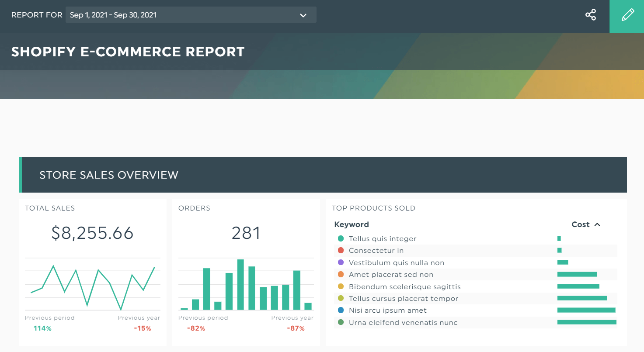Select the 'Tellus quis integer' row text
This screenshot has width=644, height=352.
pos(383,238)
